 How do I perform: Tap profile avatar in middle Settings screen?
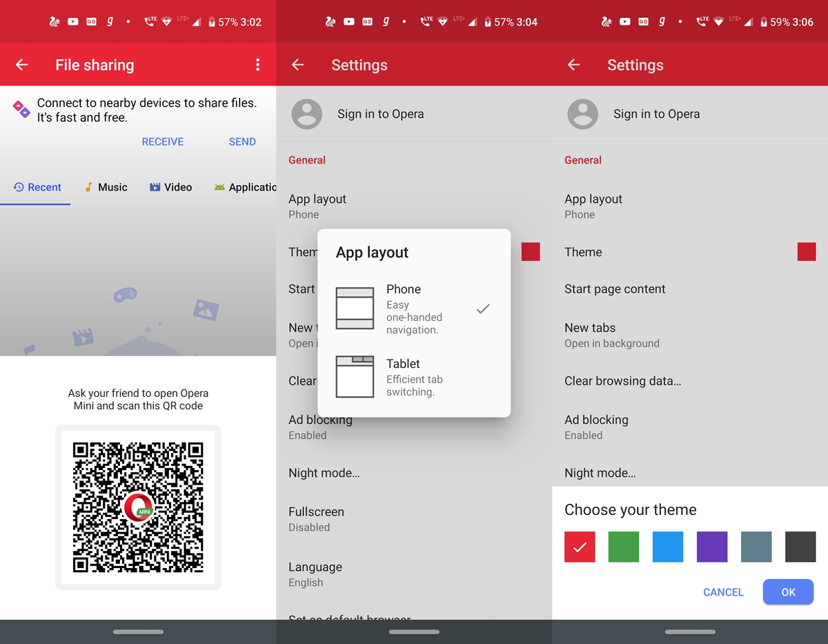click(x=307, y=114)
